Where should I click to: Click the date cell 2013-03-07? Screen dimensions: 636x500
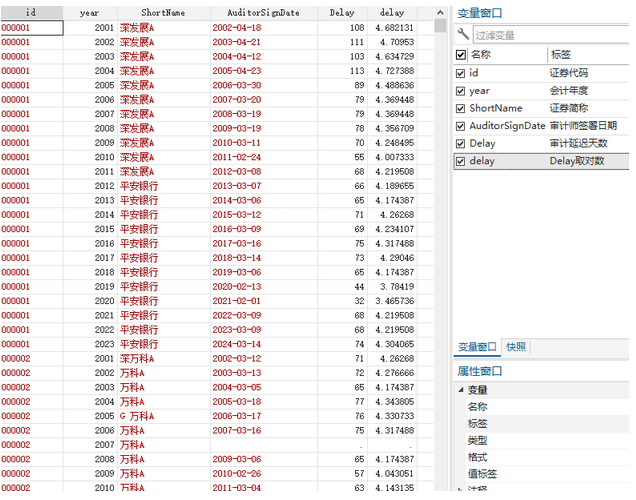point(264,186)
